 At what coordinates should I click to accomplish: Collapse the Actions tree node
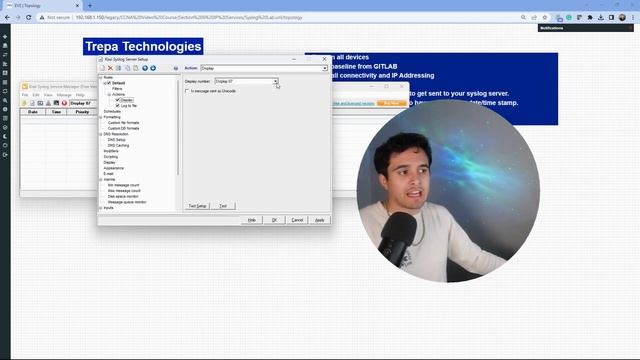[109, 94]
